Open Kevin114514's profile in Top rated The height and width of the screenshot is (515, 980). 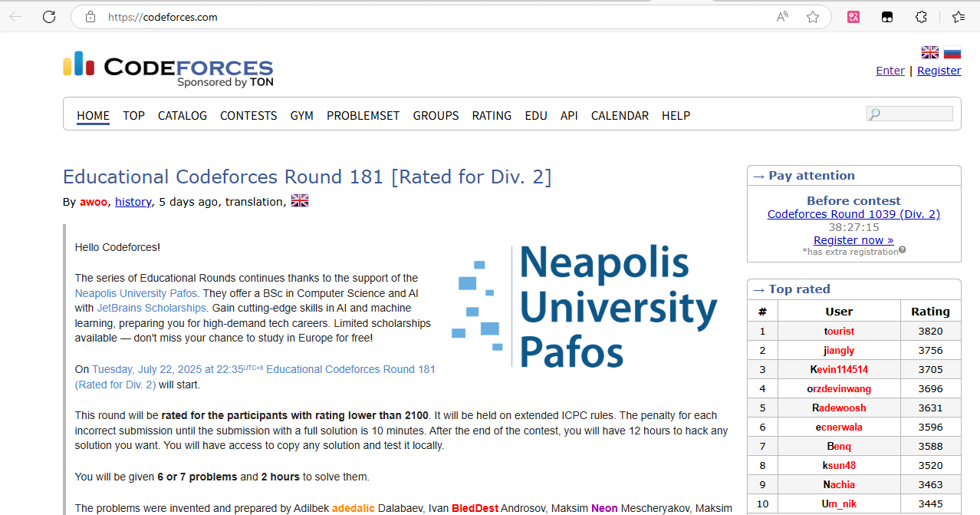pos(839,369)
